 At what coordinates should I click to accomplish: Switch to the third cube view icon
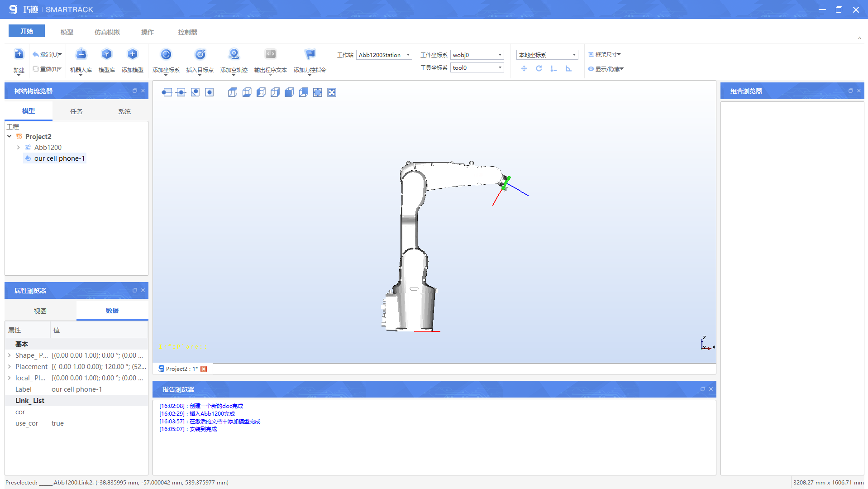261,92
